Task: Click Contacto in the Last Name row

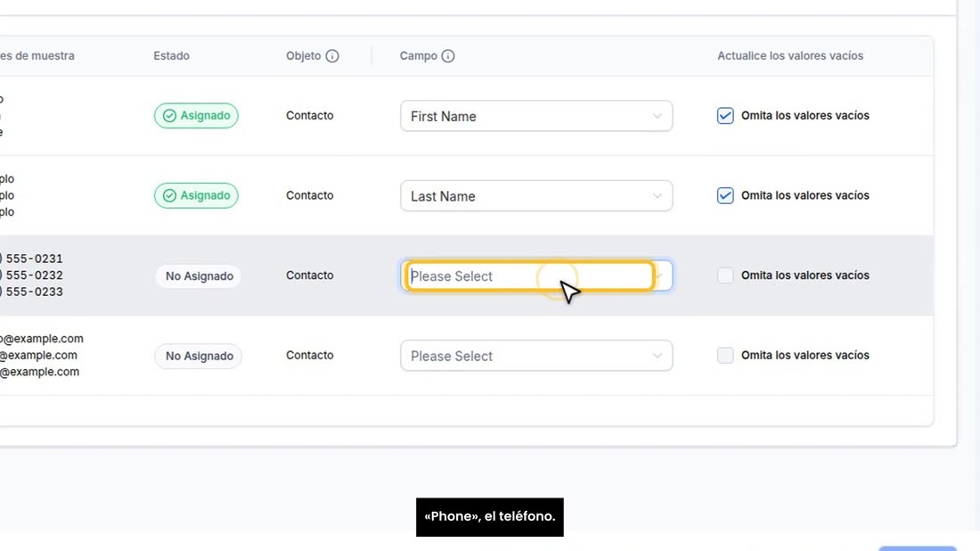Action: [309, 196]
